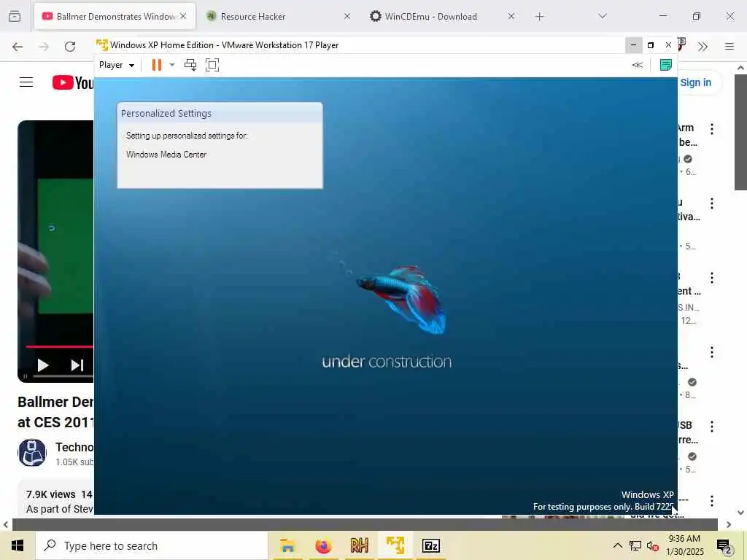The height and width of the screenshot is (560, 747).
Task: Enter VMware full screen mode
Action: [212, 65]
